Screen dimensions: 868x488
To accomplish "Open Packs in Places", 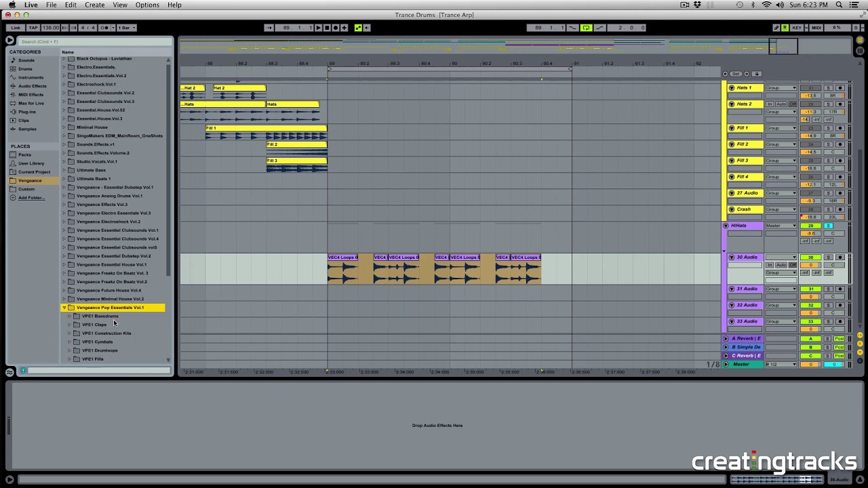I will point(24,155).
